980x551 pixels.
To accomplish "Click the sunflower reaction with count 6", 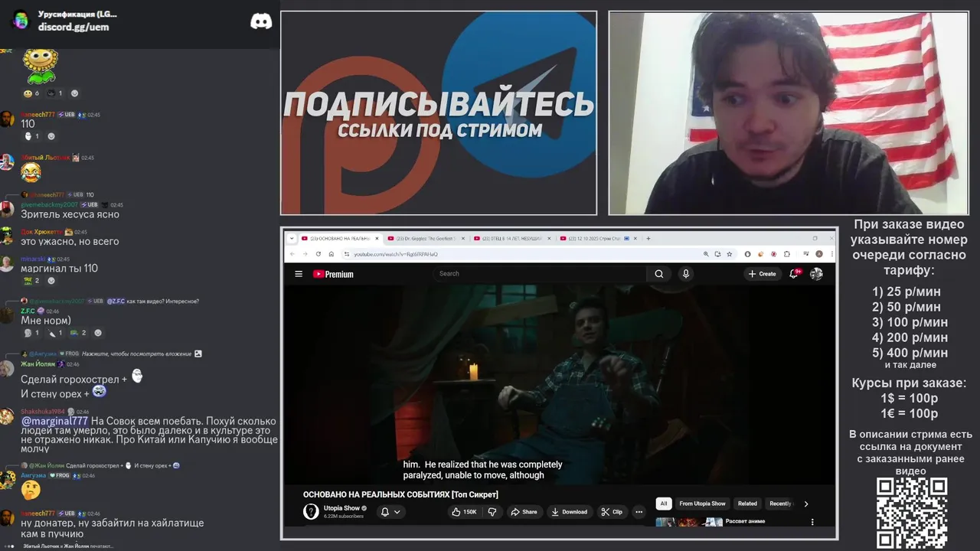I will [31, 93].
